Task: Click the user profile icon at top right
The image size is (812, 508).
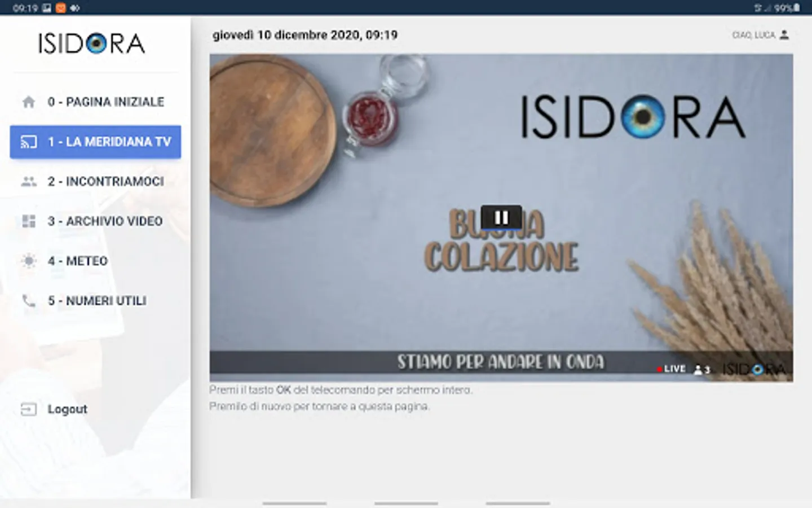Action: (784, 35)
